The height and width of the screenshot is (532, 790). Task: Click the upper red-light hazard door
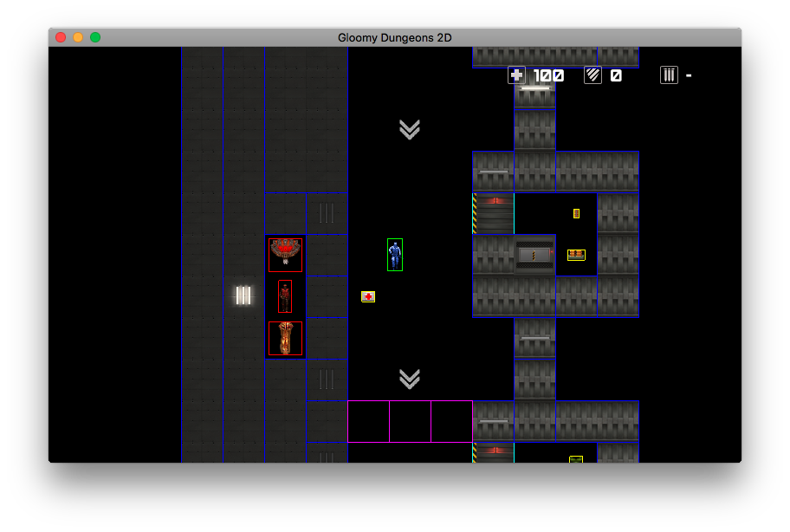[x=493, y=214]
